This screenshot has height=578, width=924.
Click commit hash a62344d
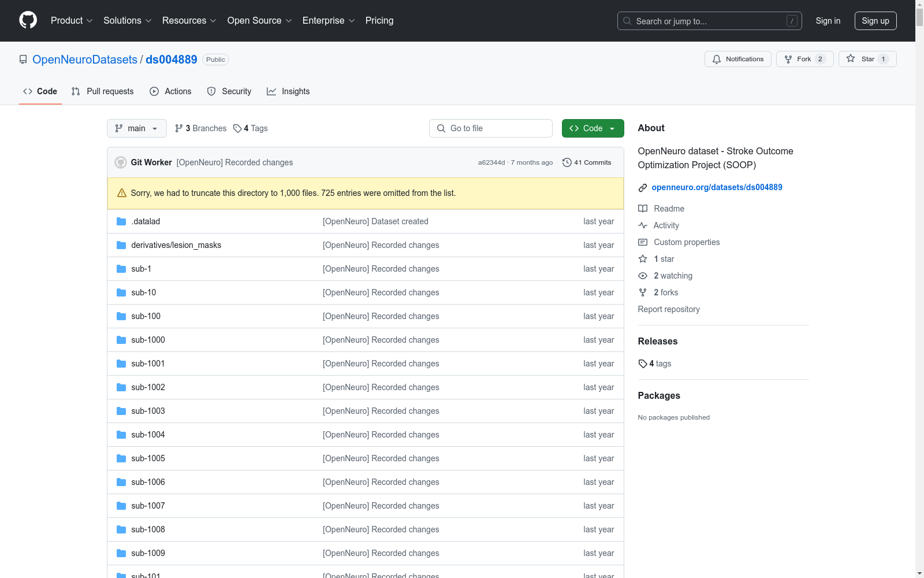click(x=491, y=162)
